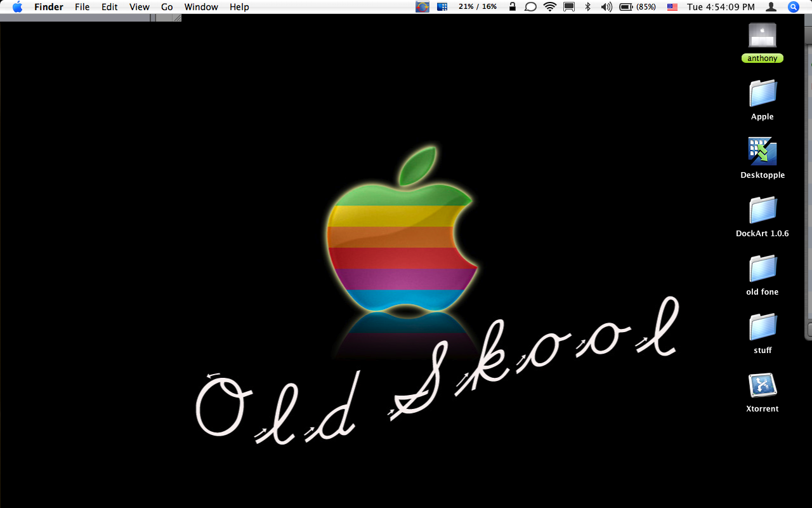Open Spotlight search

point(794,7)
